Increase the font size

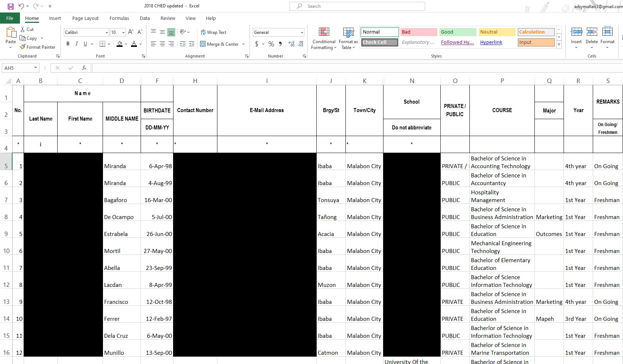click(131, 32)
